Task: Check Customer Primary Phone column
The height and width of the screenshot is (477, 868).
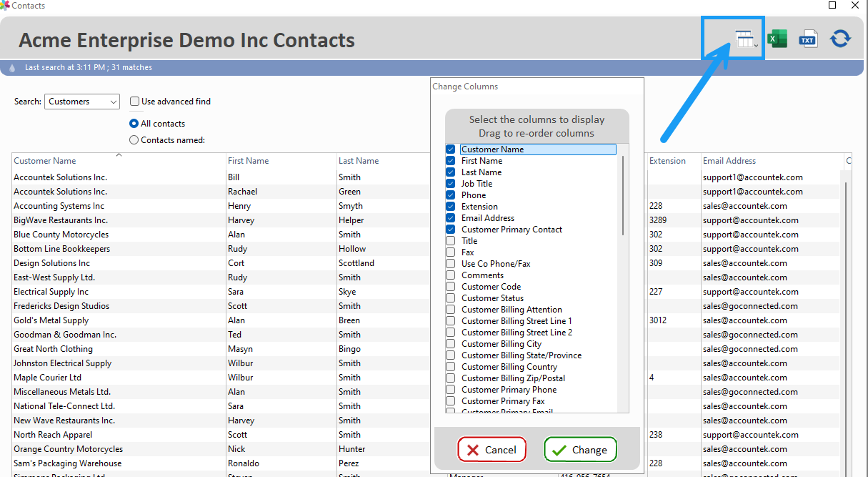Action: pyautogui.click(x=451, y=390)
